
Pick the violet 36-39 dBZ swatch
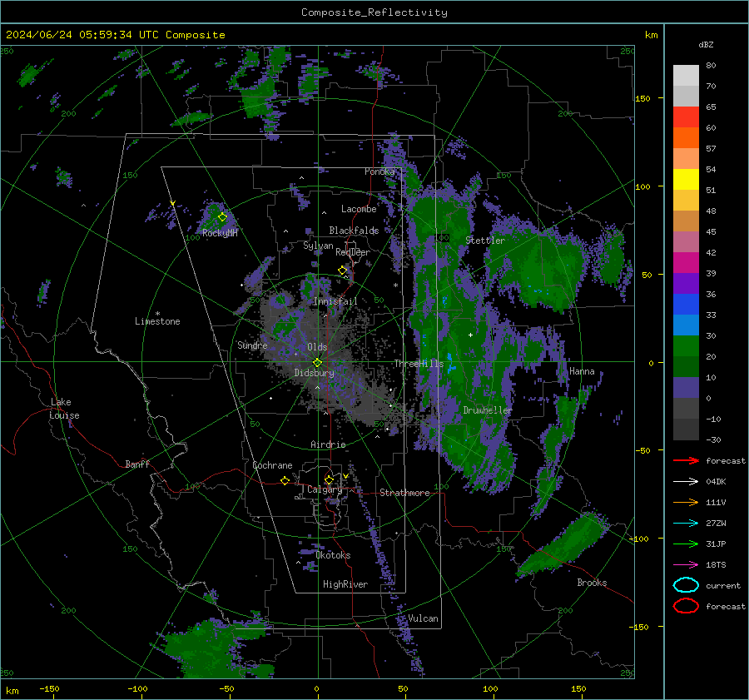click(x=686, y=284)
